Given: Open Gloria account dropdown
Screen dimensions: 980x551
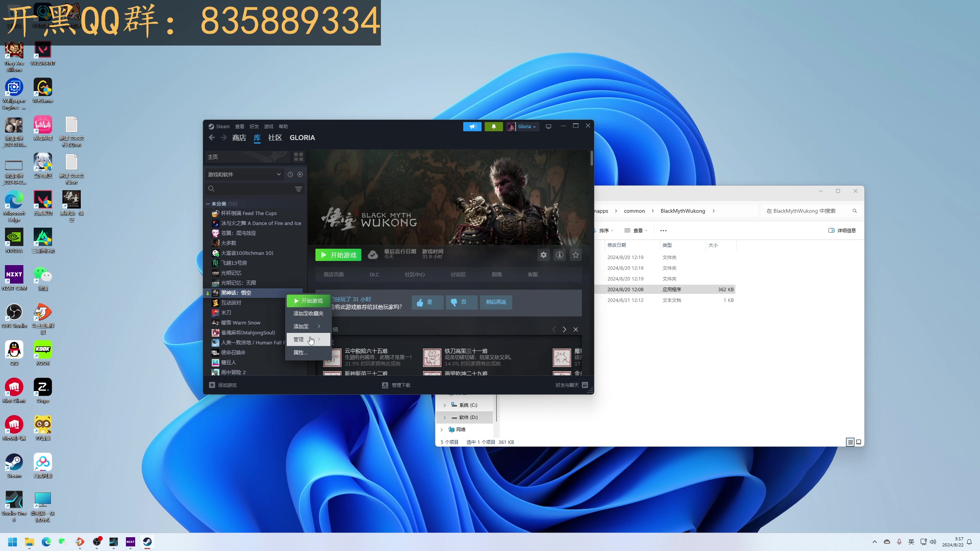Looking at the screenshot, I should (x=523, y=127).
